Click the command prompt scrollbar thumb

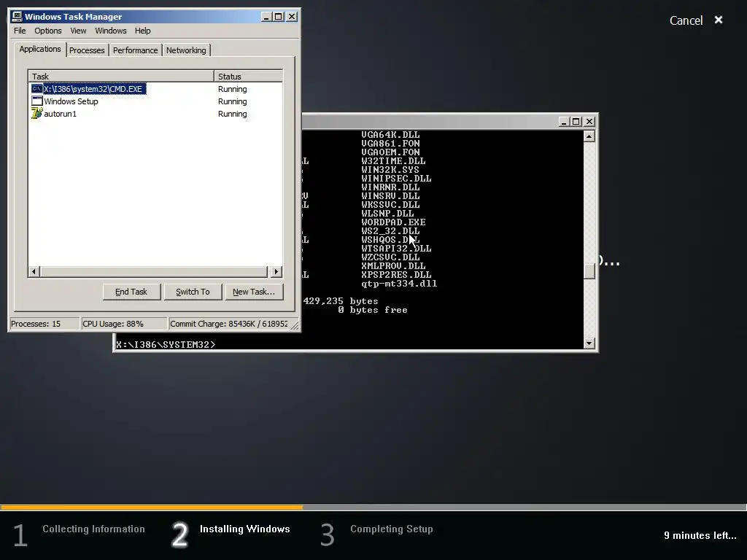(589, 271)
